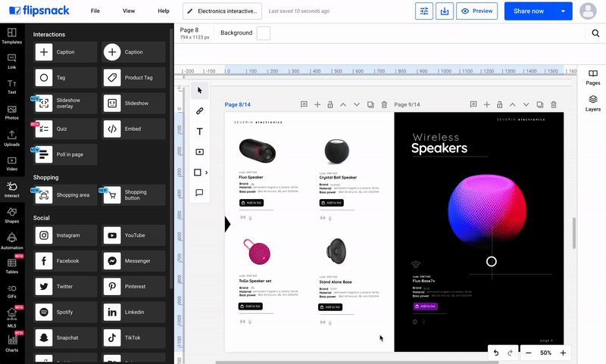606x364 pixels.
Task: Redo the last action
Action: point(510,353)
